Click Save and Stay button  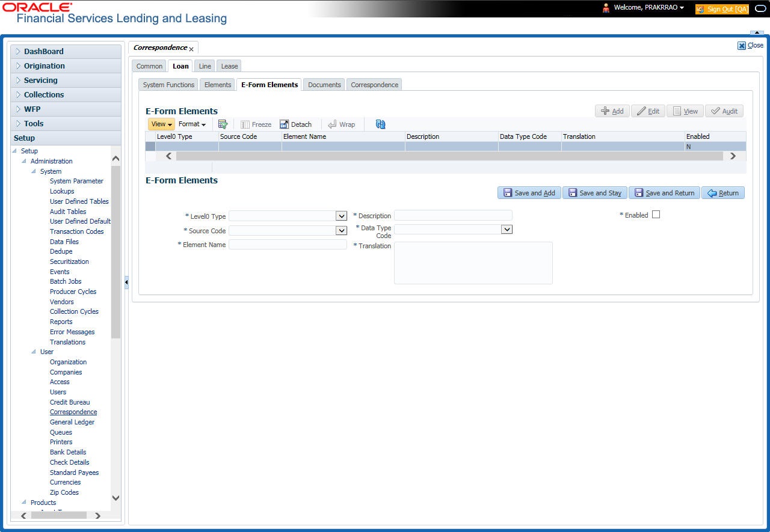coord(594,193)
